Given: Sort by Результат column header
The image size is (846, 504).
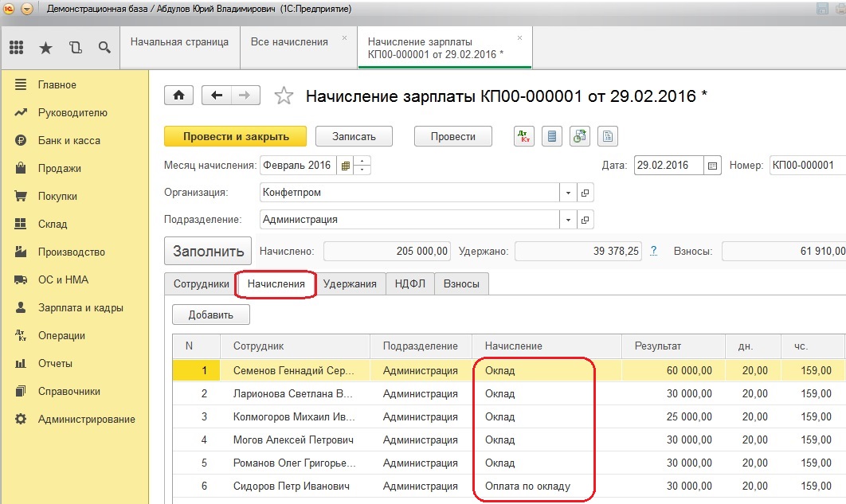Looking at the screenshot, I should pos(673,346).
